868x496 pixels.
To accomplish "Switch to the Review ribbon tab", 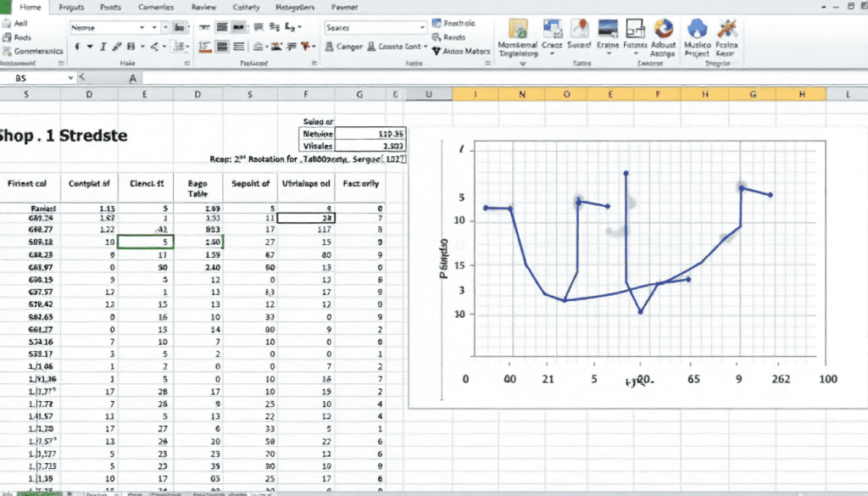I will click(x=204, y=8).
